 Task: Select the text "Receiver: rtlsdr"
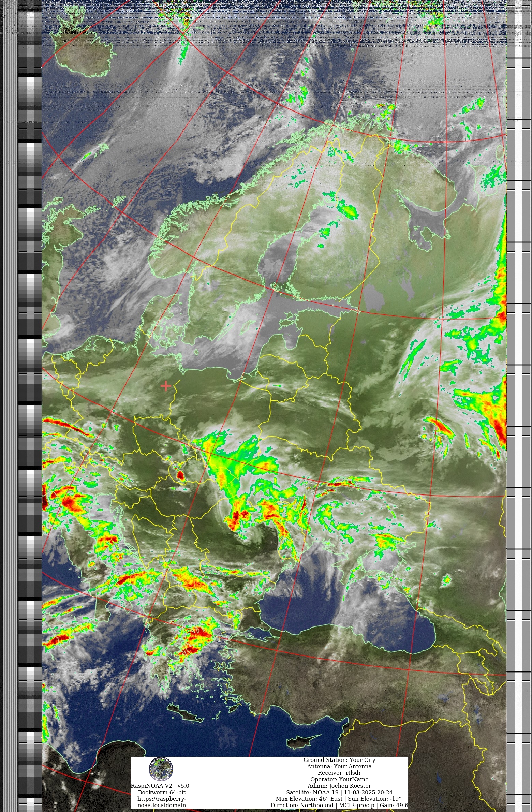[339, 773]
